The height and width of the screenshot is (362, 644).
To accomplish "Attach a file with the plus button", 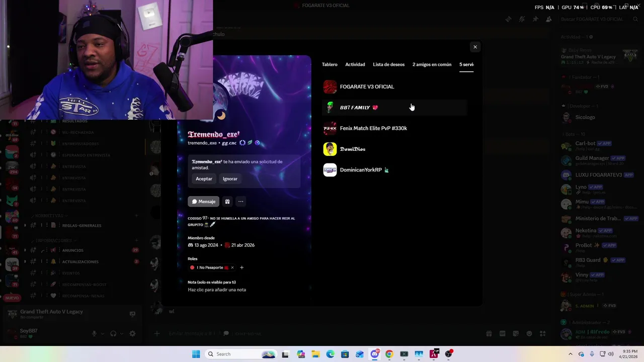I will 157,333.
